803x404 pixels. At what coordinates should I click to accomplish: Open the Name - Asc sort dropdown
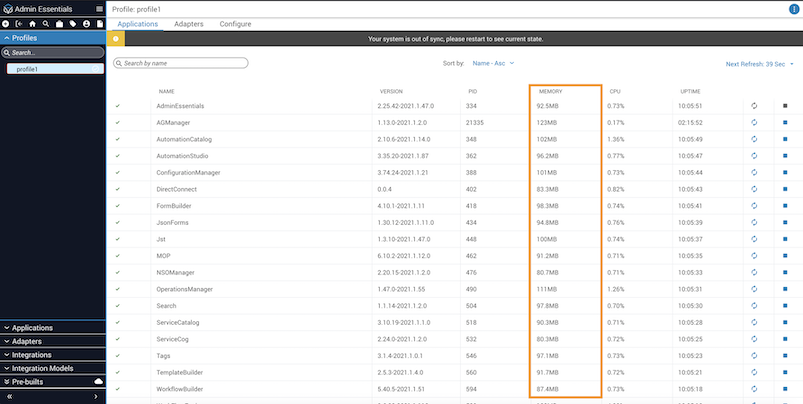coord(492,63)
